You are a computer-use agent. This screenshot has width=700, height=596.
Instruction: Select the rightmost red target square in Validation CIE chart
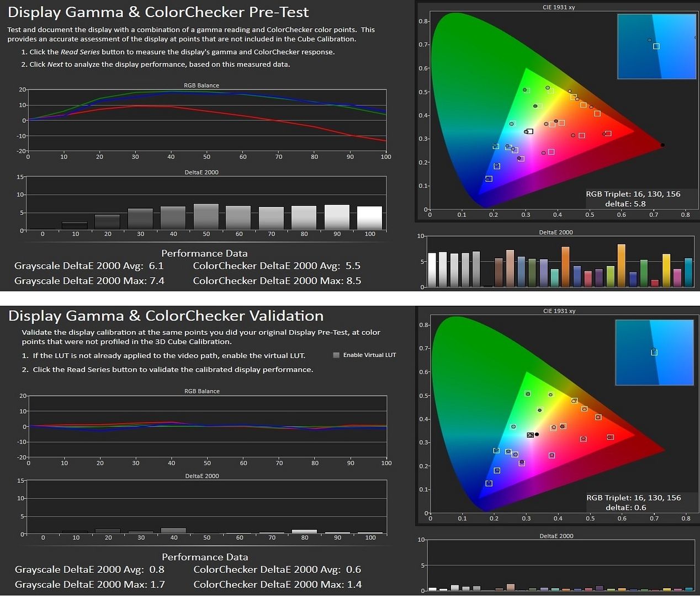(x=610, y=437)
